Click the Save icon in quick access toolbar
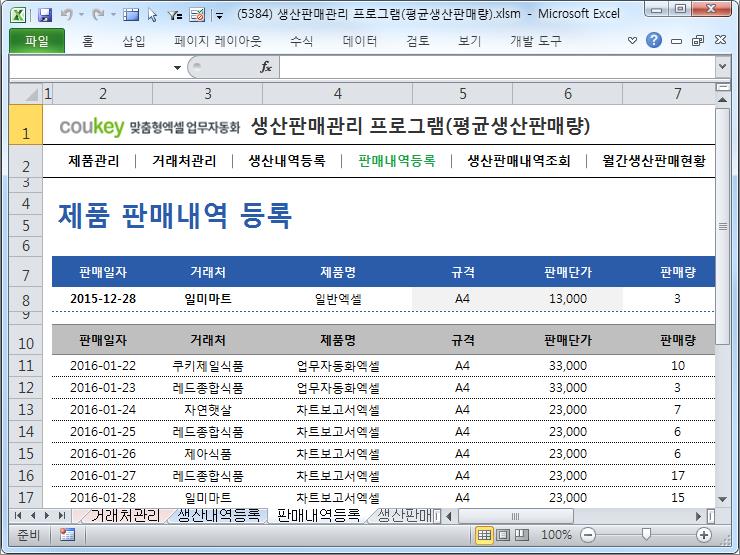 pos(44,15)
